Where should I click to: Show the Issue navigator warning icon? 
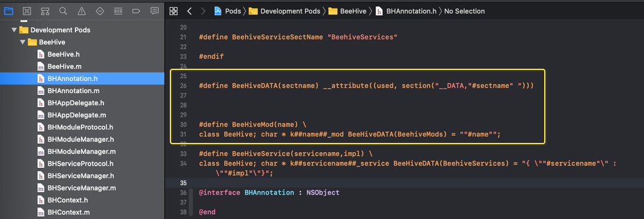[82, 11]
